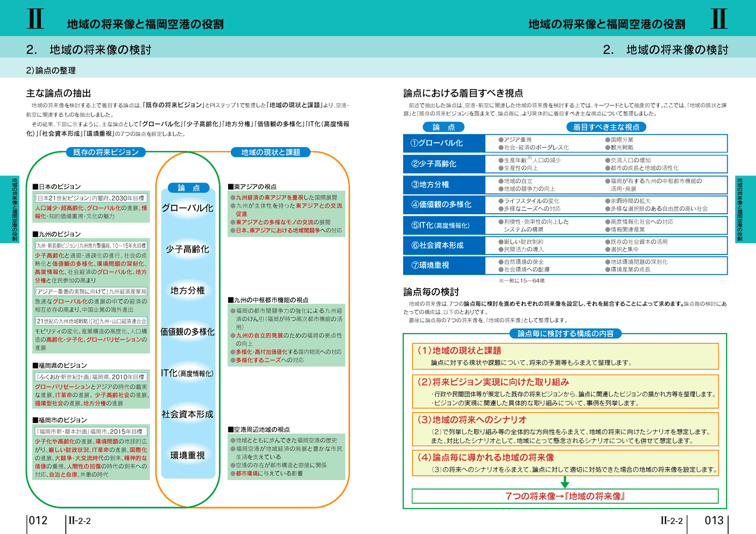The width and height of the screenshot is (756, 534).
Task: Click the ●地域の自立 bullet
Action: coord(515,181)
